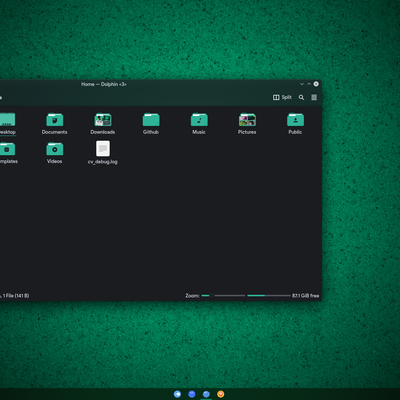This screenshot has width=400, height=400.
Task: Select the Github folder
Action: [151, 124]
